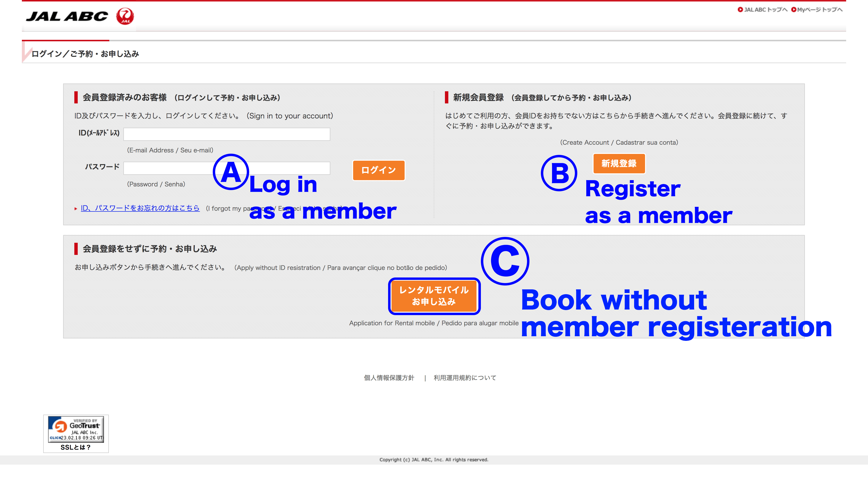Click the red JAL crane emblem
This screenshot has width=868, height=503.
point(125,16)
